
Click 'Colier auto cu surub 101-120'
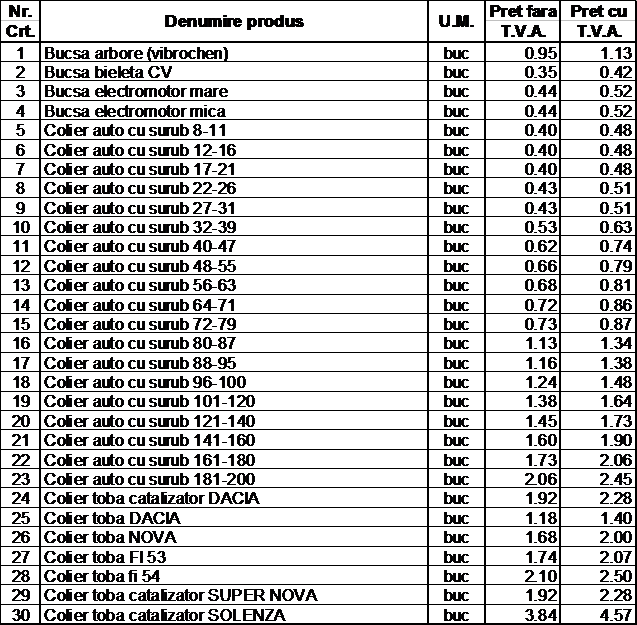click(x=150, y=401)
